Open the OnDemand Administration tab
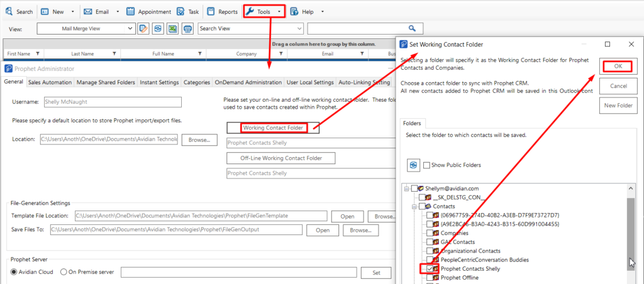 pos(248,82)
